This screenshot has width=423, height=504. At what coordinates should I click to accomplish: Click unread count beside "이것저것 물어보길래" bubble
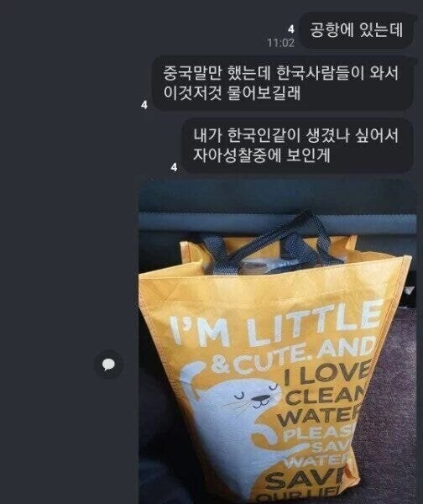(x=144, y=105)
